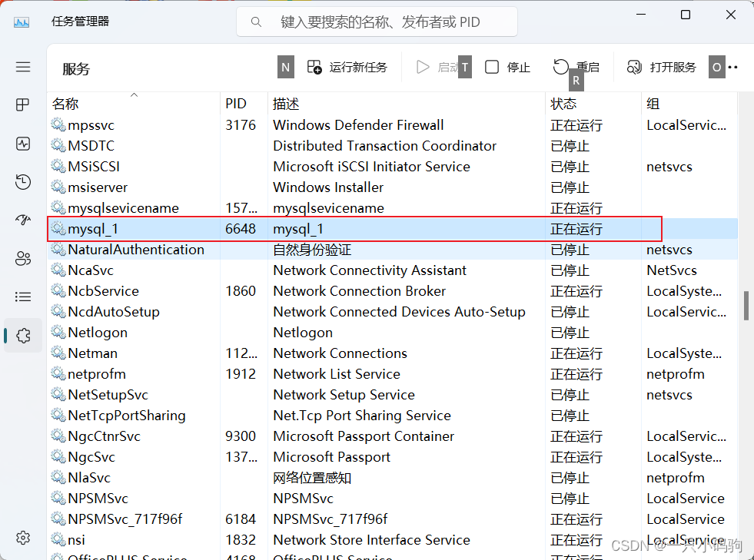Open the App history page icon

22,182
